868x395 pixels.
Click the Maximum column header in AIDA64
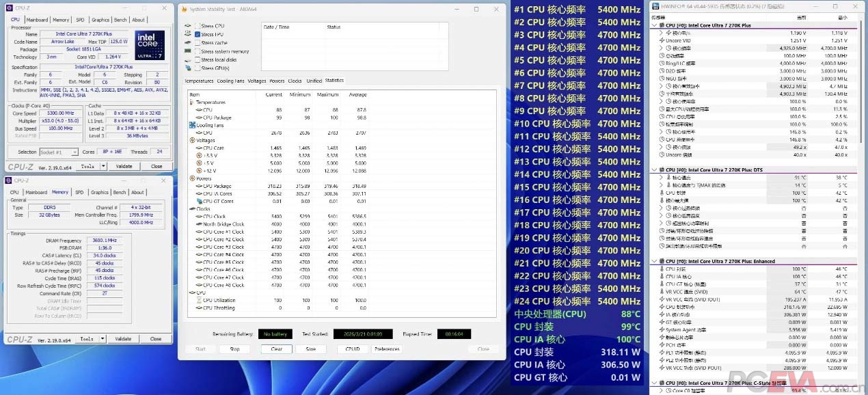click(327, 94)
